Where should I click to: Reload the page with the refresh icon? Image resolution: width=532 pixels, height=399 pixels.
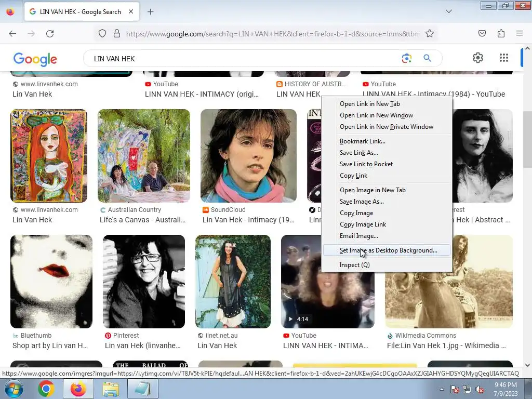50,34
